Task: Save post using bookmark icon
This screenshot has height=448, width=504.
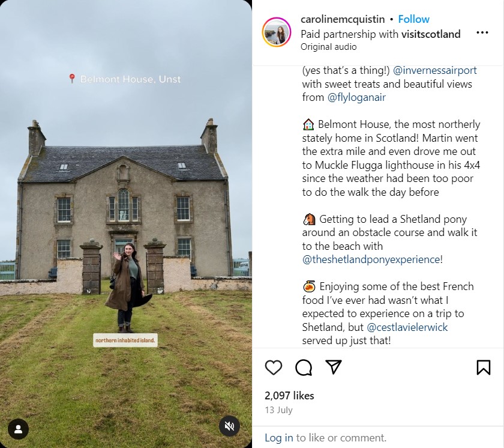Action: (483, 368)
